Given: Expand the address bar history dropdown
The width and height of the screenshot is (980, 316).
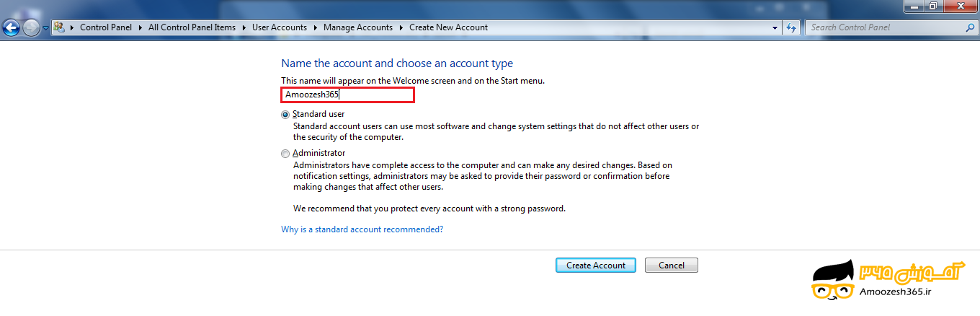Looking at the screenshot, I should (775, 27).
